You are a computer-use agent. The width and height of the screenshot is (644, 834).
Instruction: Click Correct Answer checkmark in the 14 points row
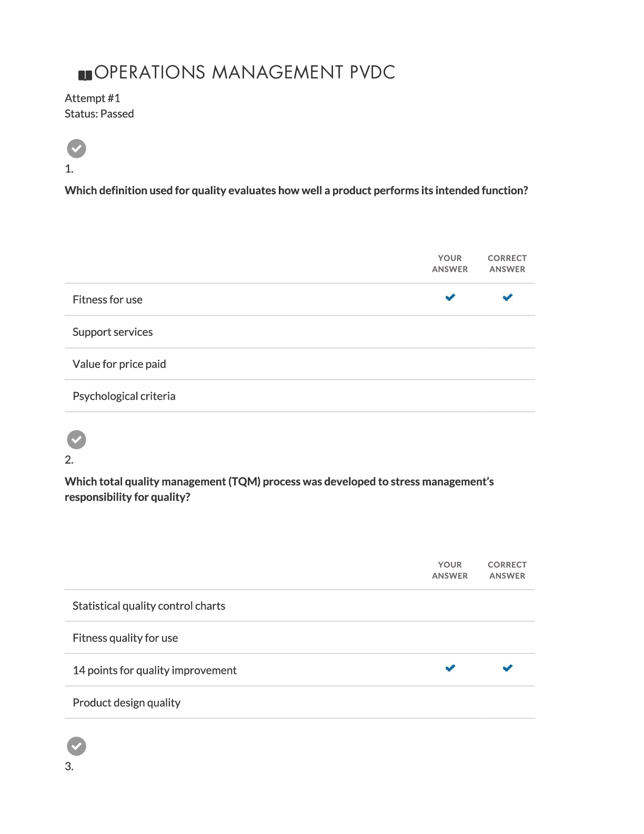[x=507, y=669]
